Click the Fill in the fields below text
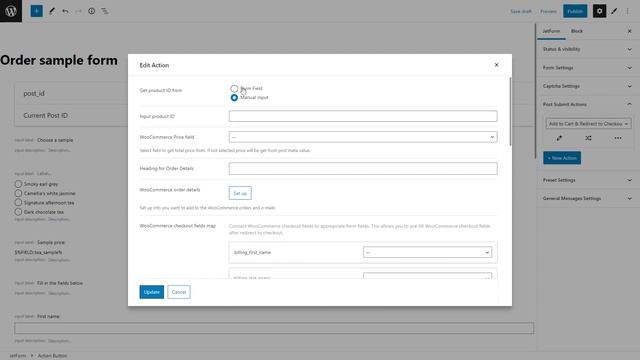This screenshot has width=640, height=360. pos(60,283)
